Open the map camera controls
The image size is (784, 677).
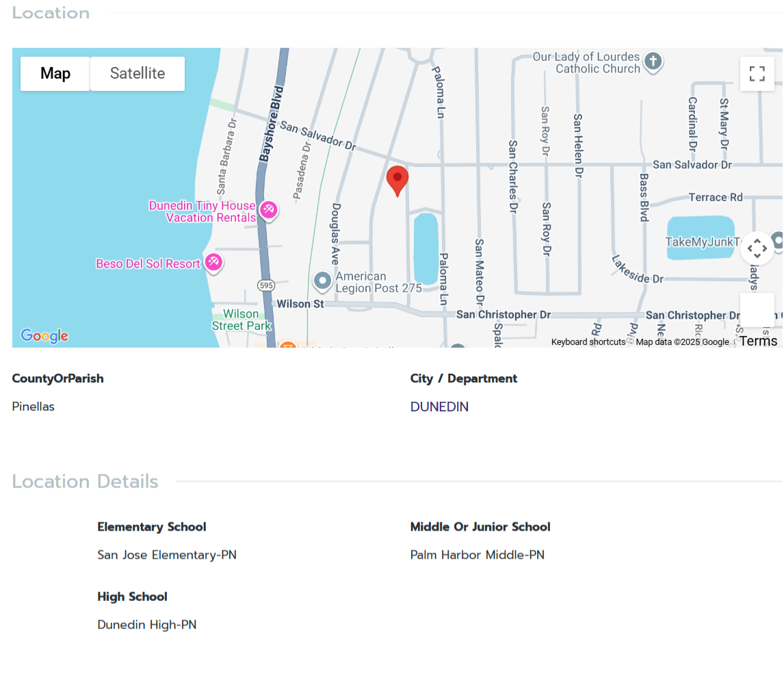757,248
